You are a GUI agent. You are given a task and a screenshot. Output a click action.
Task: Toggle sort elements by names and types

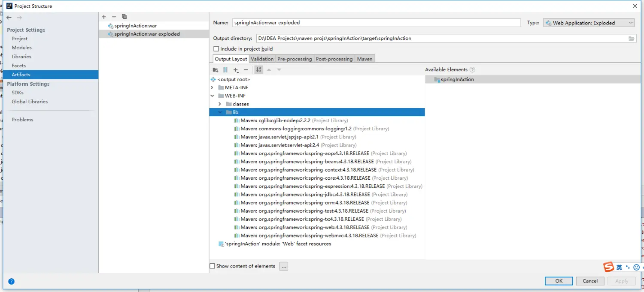(x=258, y=69)
